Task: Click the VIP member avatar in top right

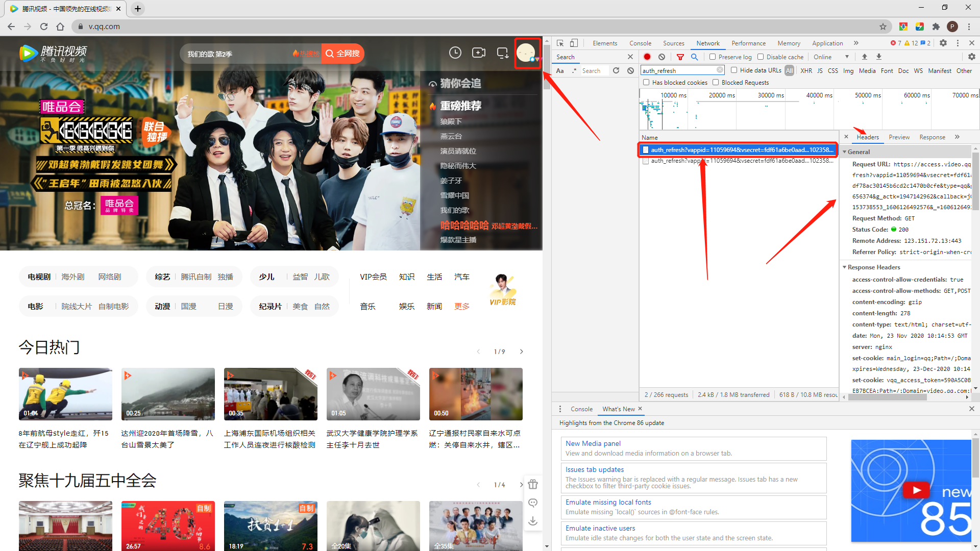Action: click(527, 53)
